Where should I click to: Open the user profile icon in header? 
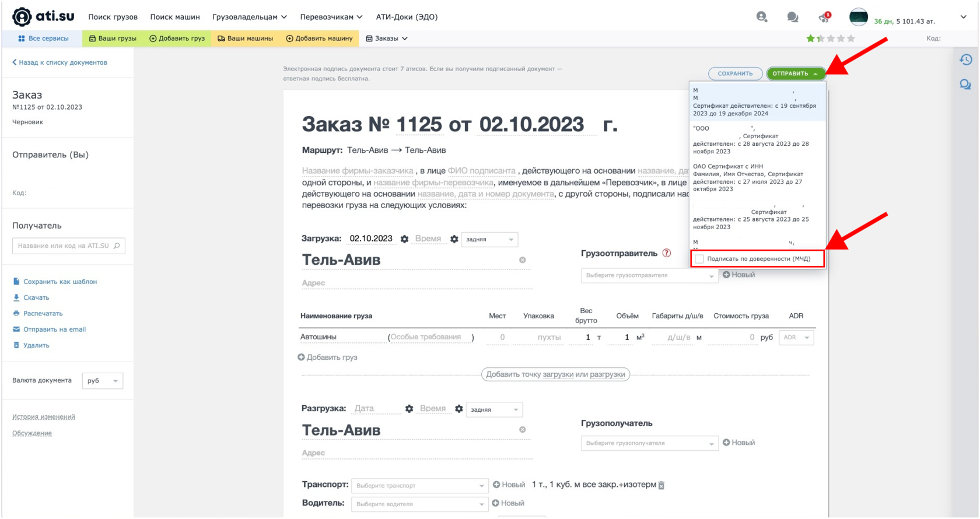[761, 16]
